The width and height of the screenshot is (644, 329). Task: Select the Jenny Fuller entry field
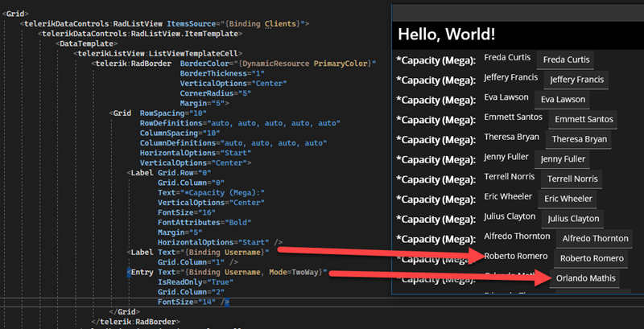pos(563,159)
